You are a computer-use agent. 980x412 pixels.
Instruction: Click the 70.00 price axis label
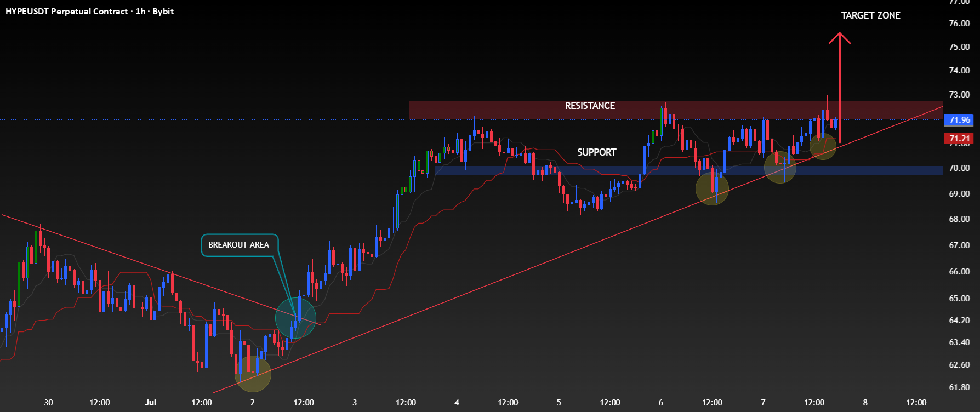click(x=959, y=168)
